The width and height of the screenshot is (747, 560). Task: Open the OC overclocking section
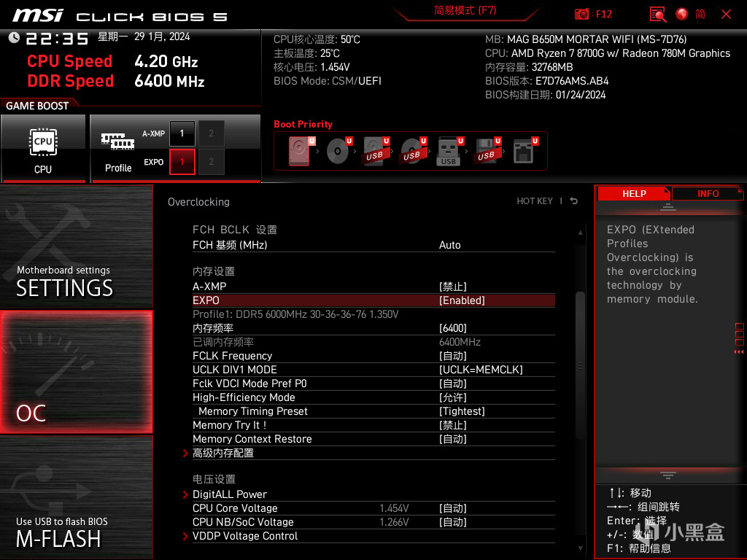coord(76,373)
